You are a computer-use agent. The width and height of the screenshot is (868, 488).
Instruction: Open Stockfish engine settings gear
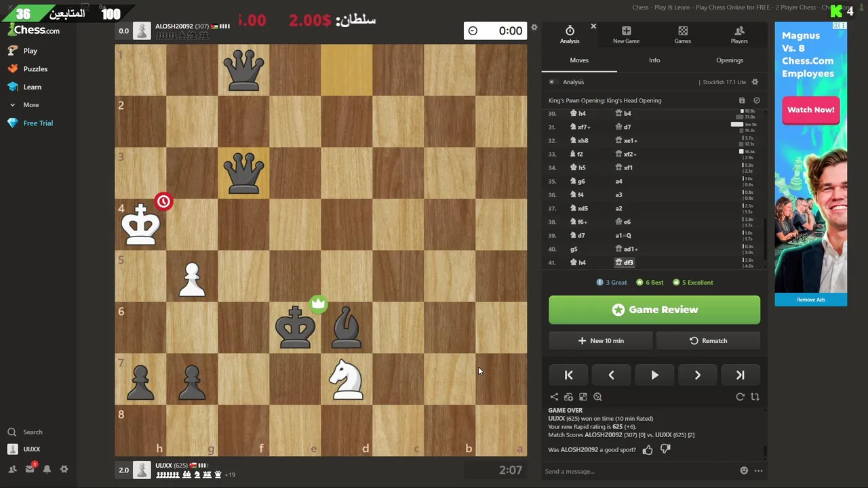click(x=755, y=82)
